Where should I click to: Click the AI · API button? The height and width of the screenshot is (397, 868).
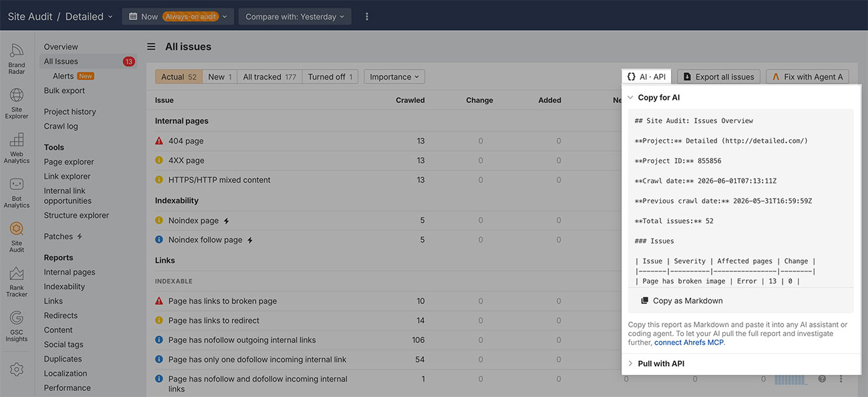click(646, 77)
